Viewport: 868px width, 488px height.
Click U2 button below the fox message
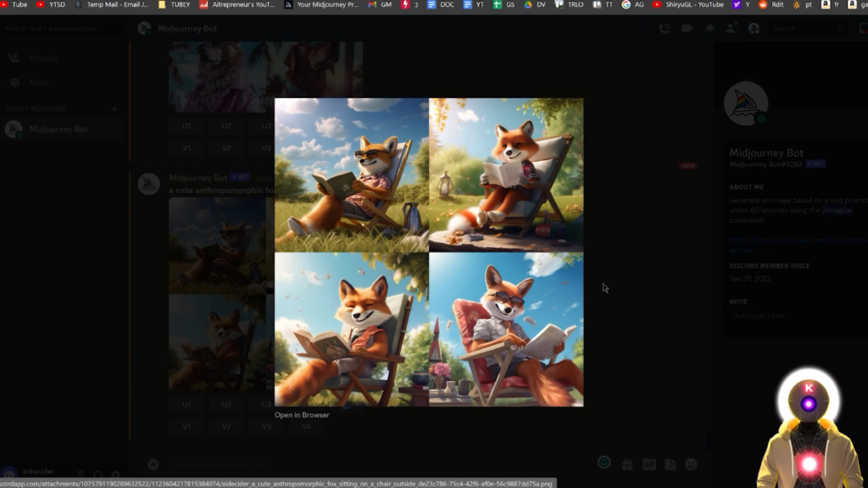(226, 404)
